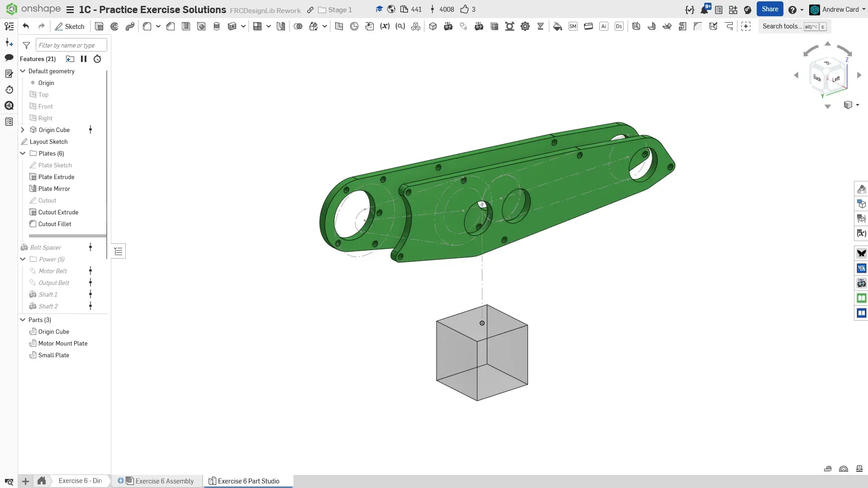
Task: Click the rollback-to-end stopwatch icon
Action: click(97, 59)
